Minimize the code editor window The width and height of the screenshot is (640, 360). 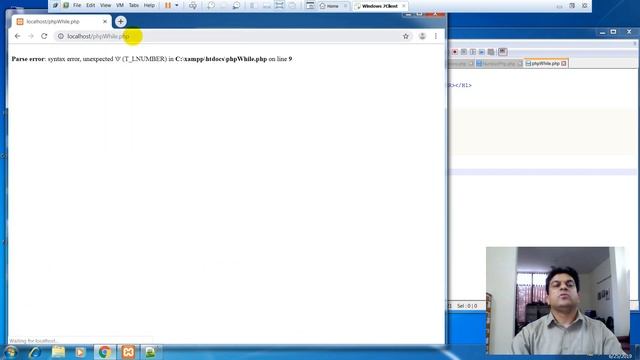tap(602, 32)
